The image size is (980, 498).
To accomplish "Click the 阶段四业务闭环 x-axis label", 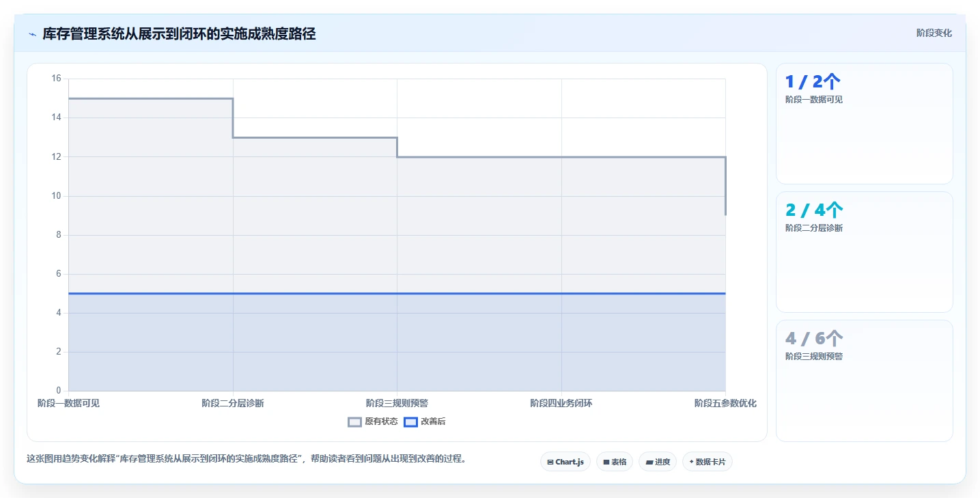I will (x=561, y=403).
